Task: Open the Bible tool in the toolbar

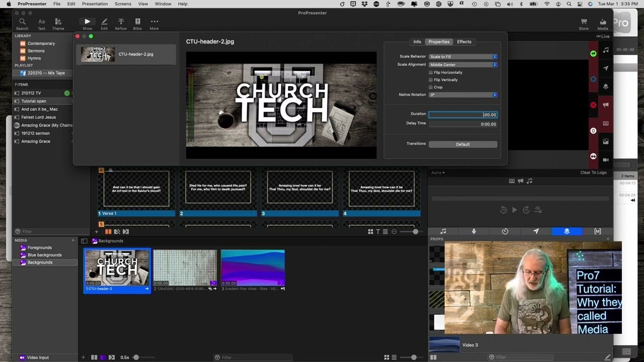Action: point(137,24)
